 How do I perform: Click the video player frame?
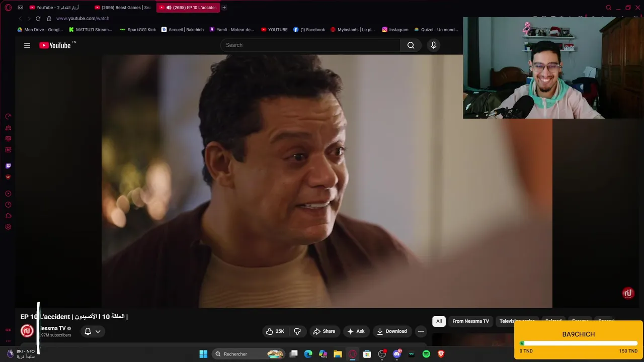(327, 181)
